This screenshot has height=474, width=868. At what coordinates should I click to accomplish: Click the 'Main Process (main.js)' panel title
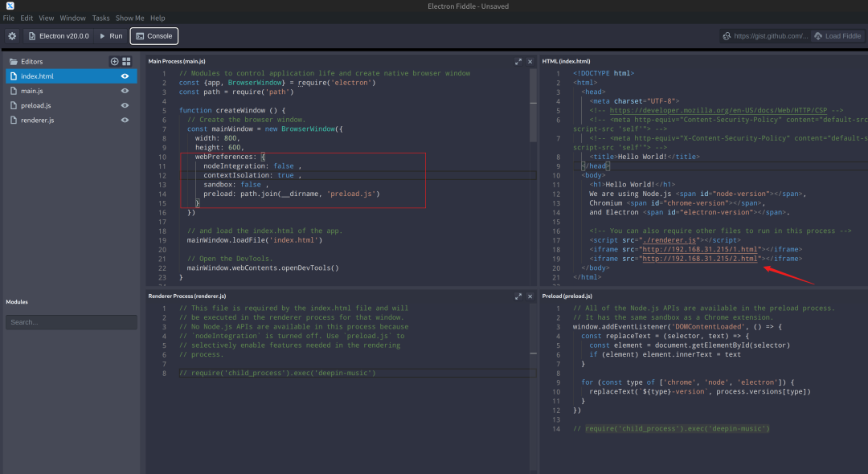177,61
